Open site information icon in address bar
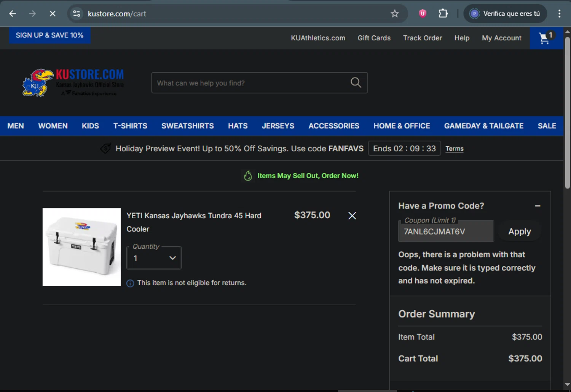Screen dimensions: 571x392 pyautogui.click(x=77, y=14)
